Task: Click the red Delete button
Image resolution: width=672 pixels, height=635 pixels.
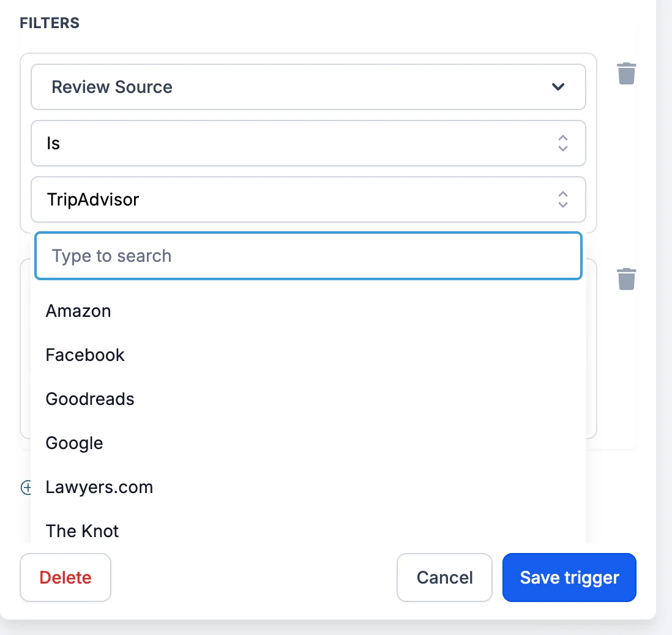Action: 65,577
